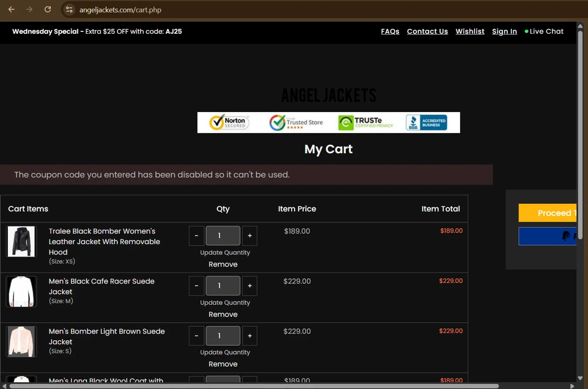Click the Item Total column header

click(441, 209)
